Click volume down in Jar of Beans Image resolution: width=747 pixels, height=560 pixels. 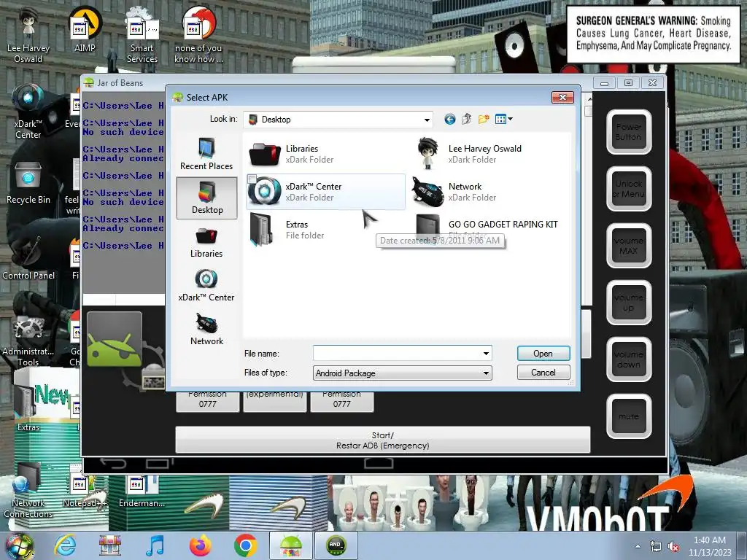pos(628,359)
